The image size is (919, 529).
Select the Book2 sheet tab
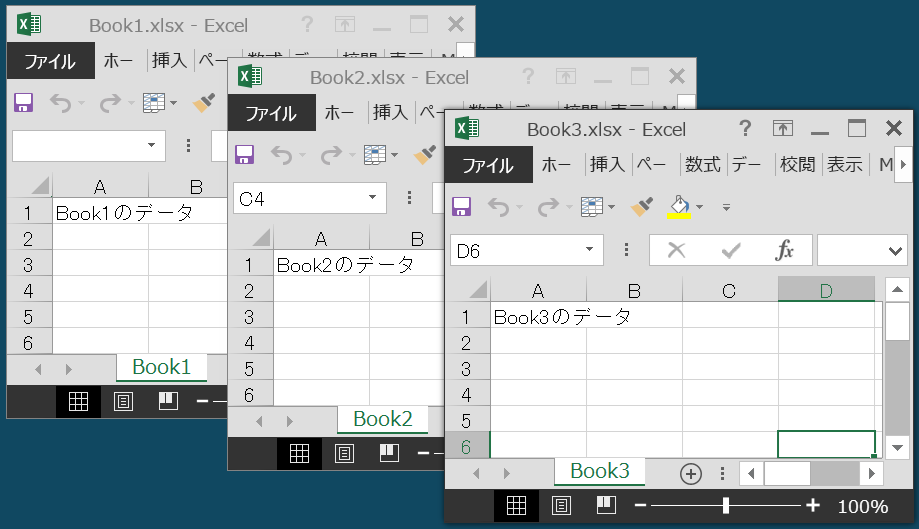383,419
